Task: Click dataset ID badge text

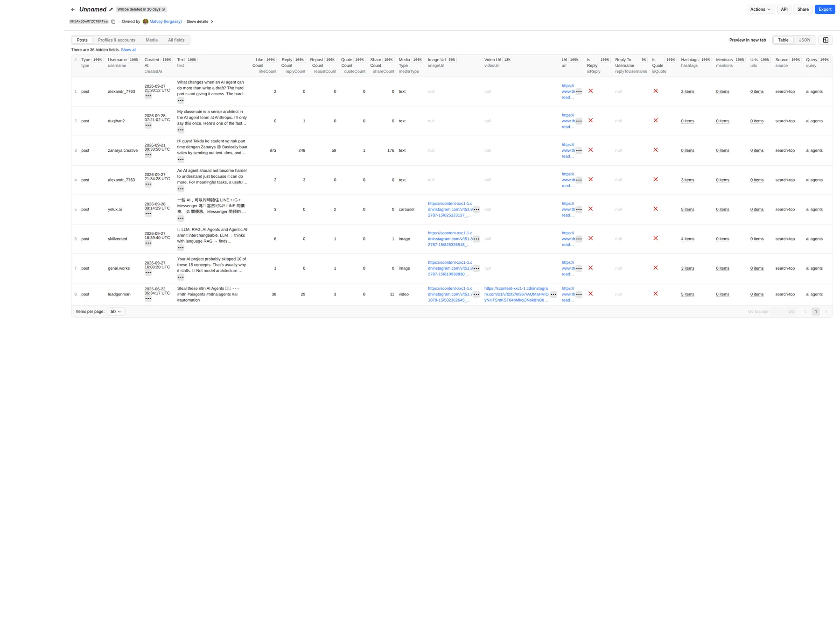Action: click(89, 21)
